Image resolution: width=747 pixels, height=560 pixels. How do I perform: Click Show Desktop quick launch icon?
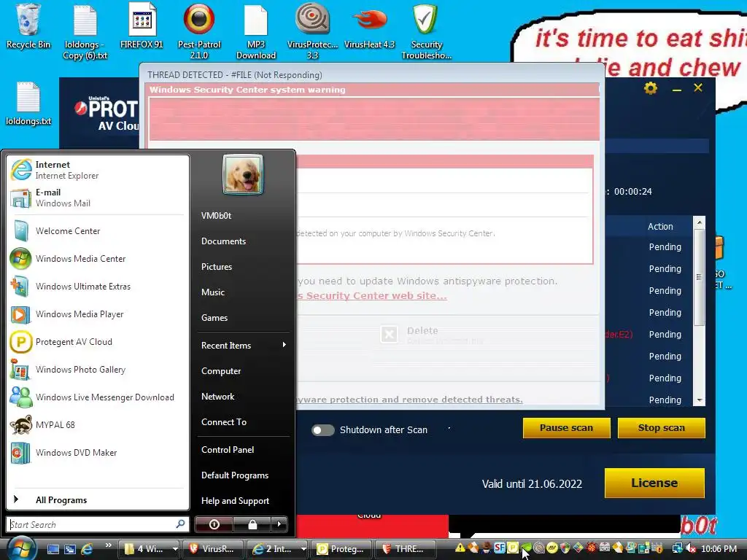coord(53,549)
